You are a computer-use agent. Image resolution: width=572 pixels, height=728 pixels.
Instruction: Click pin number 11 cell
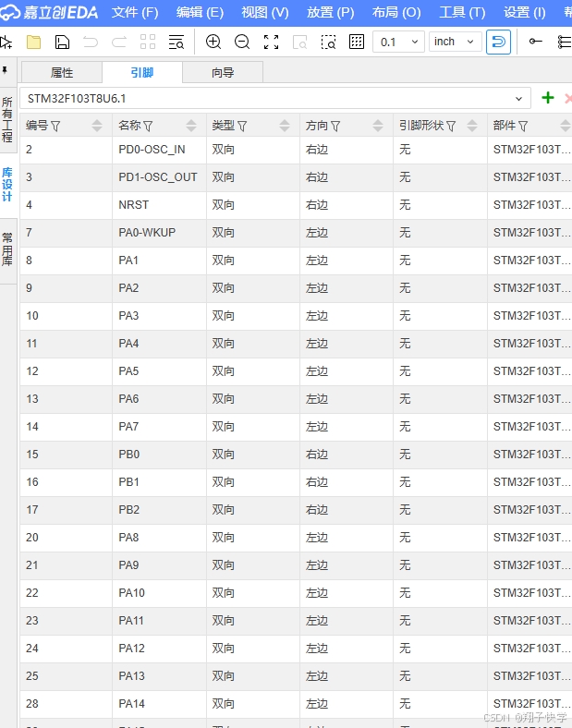point(66,344)
